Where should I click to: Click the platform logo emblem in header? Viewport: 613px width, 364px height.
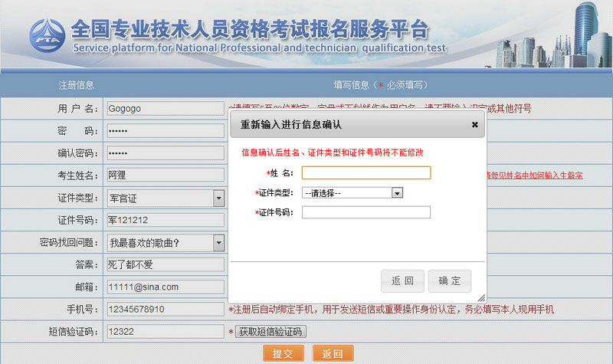click(48, 35)
